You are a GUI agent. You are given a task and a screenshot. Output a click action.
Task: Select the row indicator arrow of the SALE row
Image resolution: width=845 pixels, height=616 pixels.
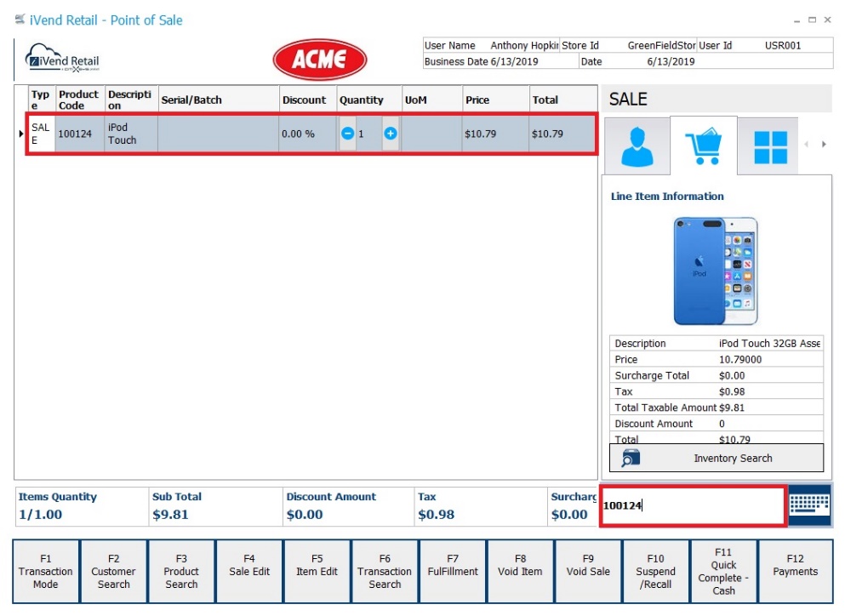click(x=21, y=134)
